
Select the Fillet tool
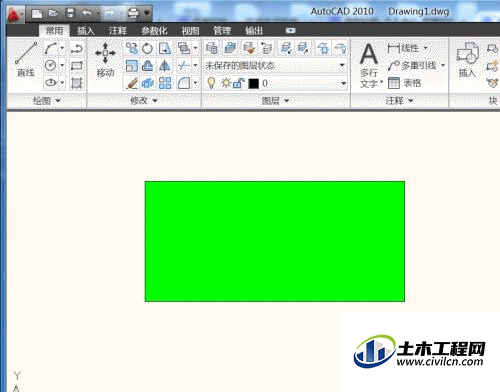tap(183, 83)
